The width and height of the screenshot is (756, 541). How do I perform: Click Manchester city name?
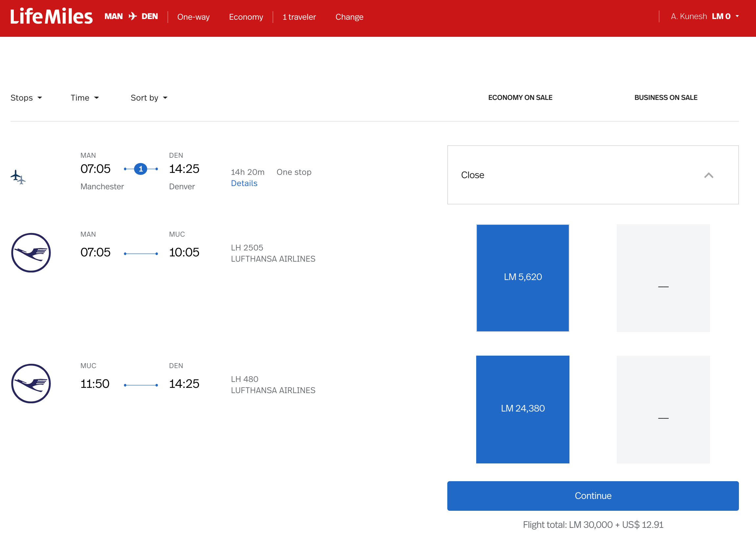(x=102, y=187)
